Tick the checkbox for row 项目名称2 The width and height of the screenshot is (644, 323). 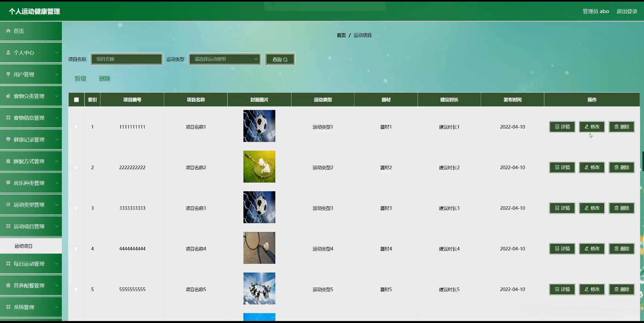pyautogui.click(x=76, y=168)
